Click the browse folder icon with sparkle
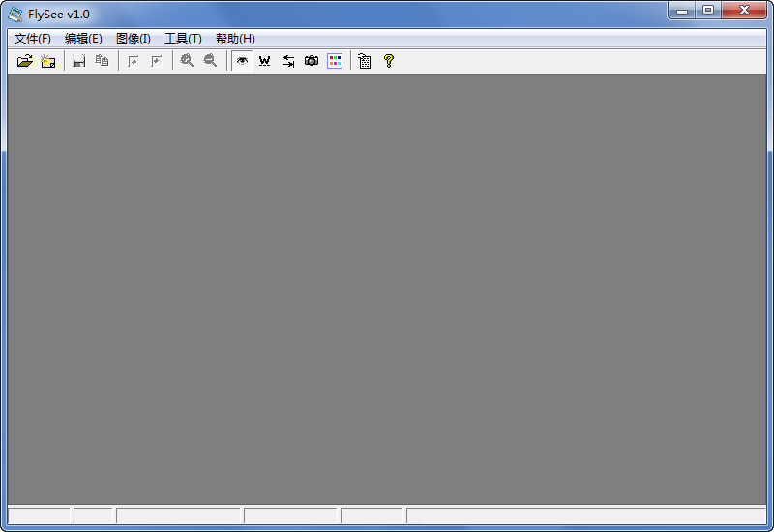Image resolution: width=774 pixels, height=532 pixels. point(47,61)
